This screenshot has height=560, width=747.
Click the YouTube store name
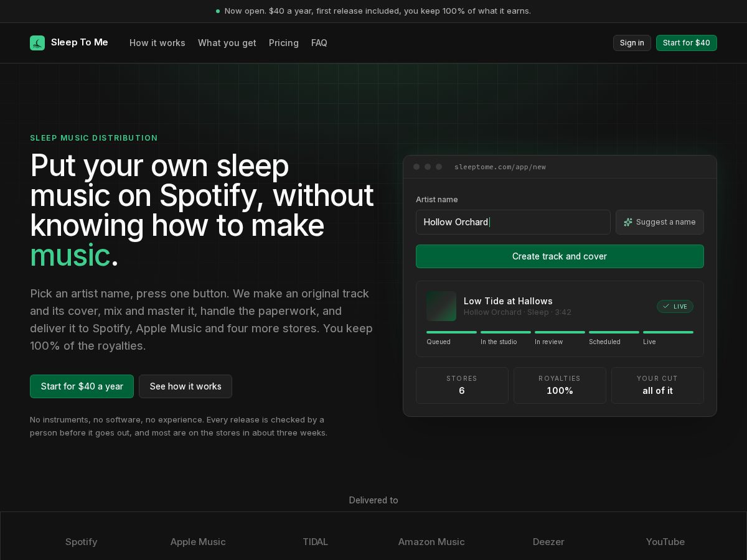tap(665, 542)
